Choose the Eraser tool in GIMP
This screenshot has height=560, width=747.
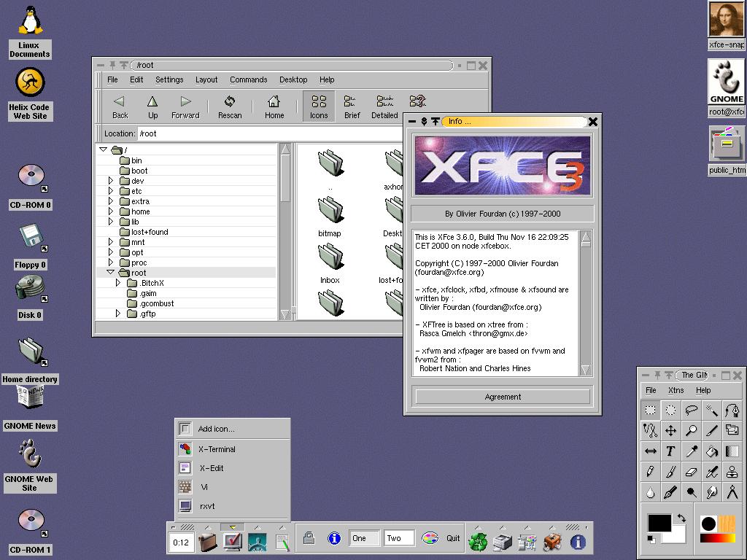pos(692,472)
